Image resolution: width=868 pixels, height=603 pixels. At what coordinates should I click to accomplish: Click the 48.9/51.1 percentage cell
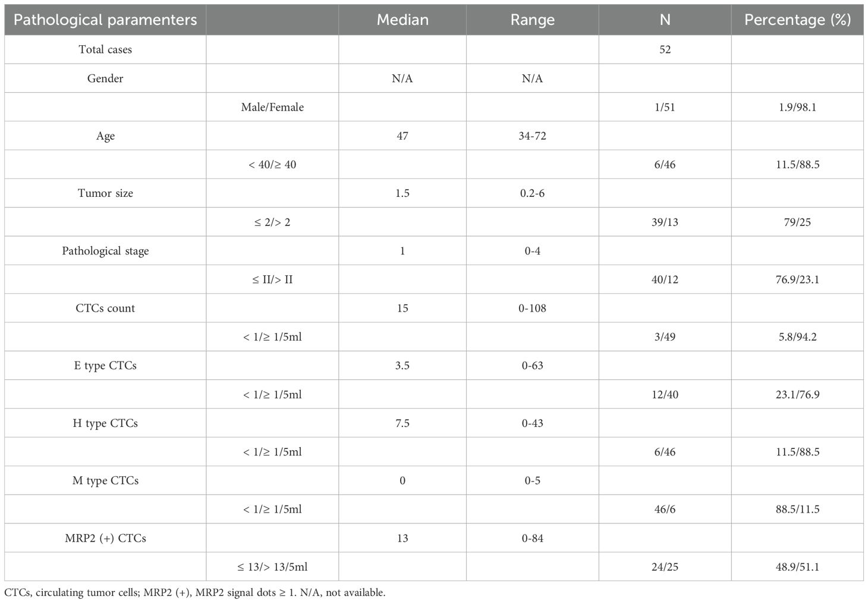pyautogui.click(x=797, y=567)
